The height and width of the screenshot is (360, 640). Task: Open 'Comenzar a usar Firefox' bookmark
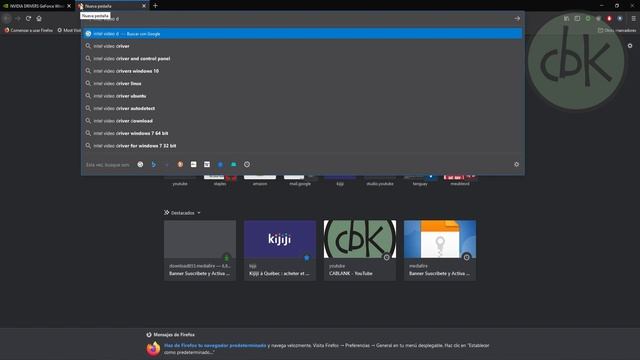pos(29,30)
